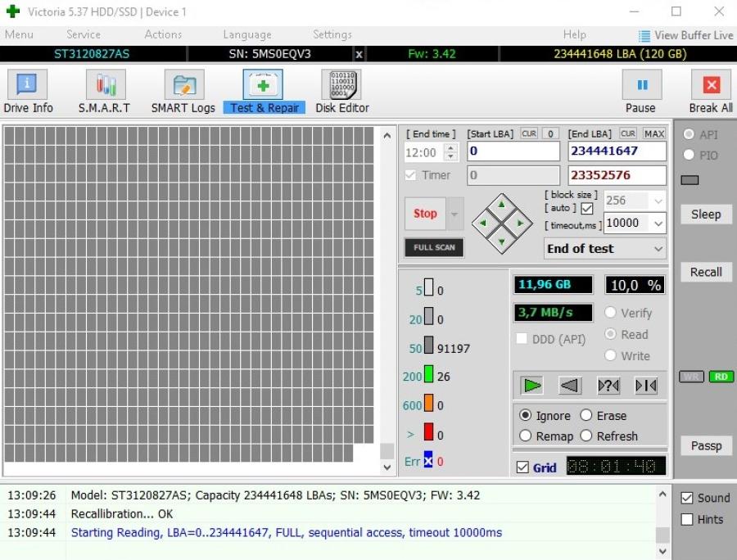The width and height of the screenshot is (737, 560).
Task: Expand the arrow next to Stop button
Action: tap(455, 214)
